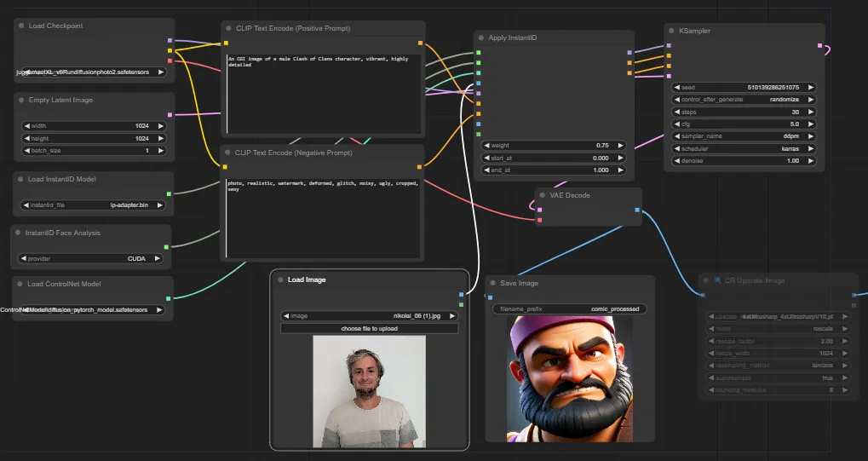Screen dimensions: 868x461
Task: Open the mode selector showing rescale
Action: tap(779, 329)
